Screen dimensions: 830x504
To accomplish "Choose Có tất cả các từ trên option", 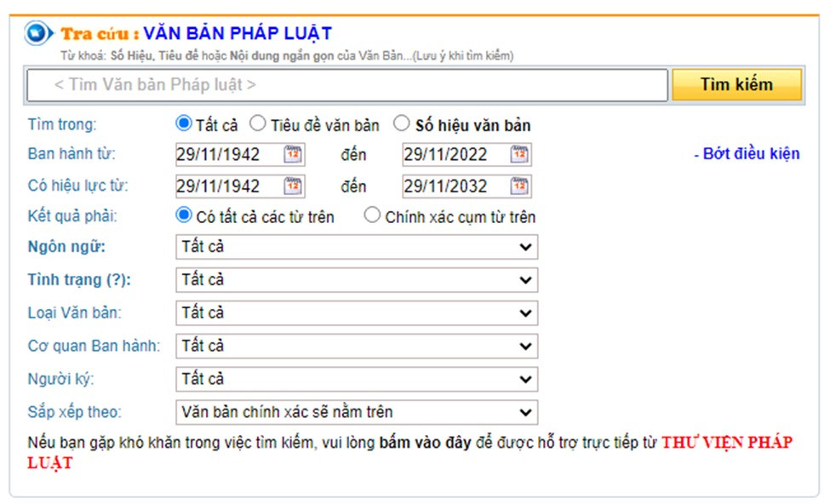I will [x=183, y=216].
